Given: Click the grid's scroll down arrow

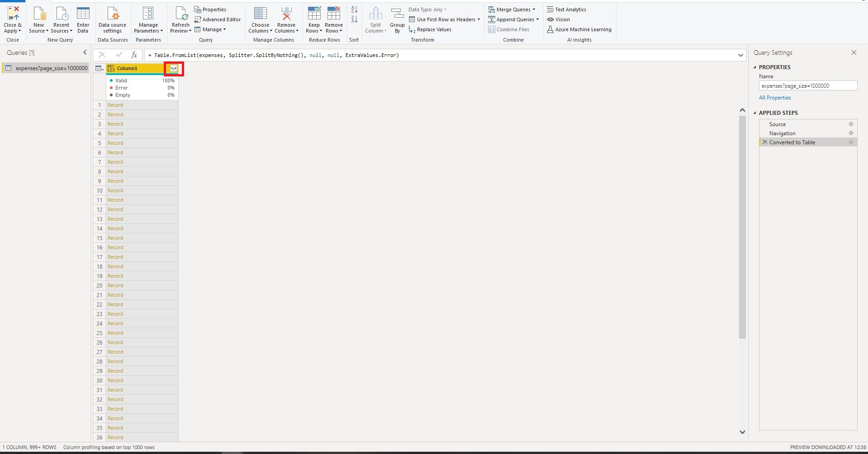Looking at the screenshot, I should pos(742,432).
